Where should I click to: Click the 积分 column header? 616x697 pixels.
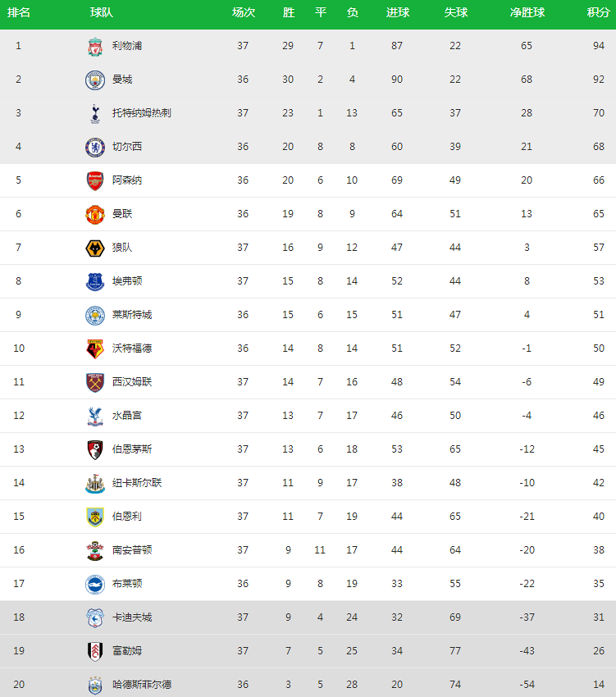coord(598,13)
